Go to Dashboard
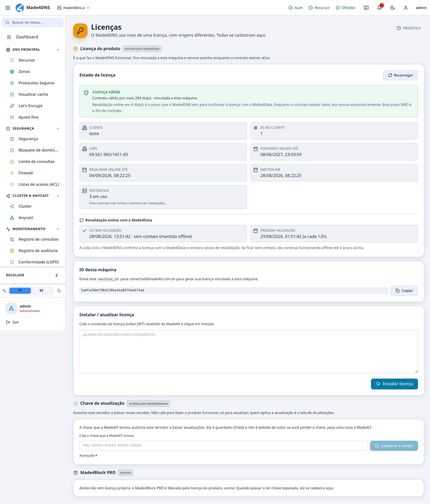This screenshot has height=504, width=430. pyautogui.click(x=33, y=37)
